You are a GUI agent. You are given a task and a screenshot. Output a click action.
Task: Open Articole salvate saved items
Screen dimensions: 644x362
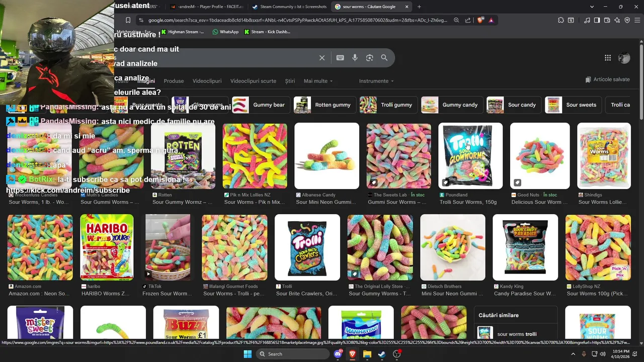pos(607,79)
